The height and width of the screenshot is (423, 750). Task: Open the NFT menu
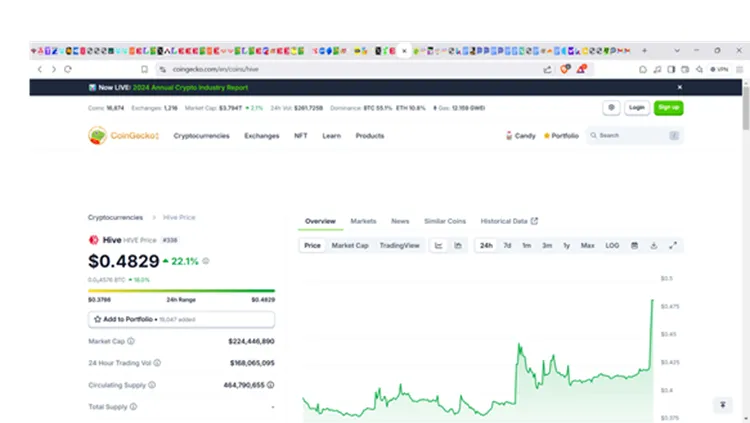click(x=300, y=136)
